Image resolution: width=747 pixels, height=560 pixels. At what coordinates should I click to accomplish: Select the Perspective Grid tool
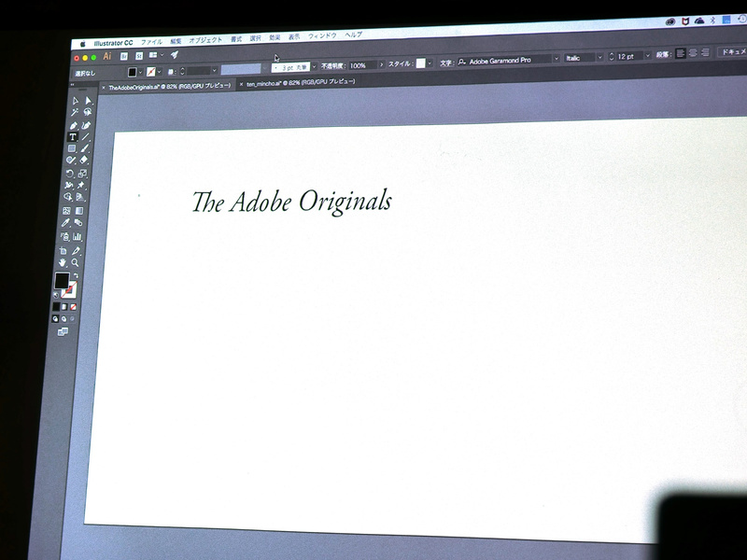(x=80, y=197)
